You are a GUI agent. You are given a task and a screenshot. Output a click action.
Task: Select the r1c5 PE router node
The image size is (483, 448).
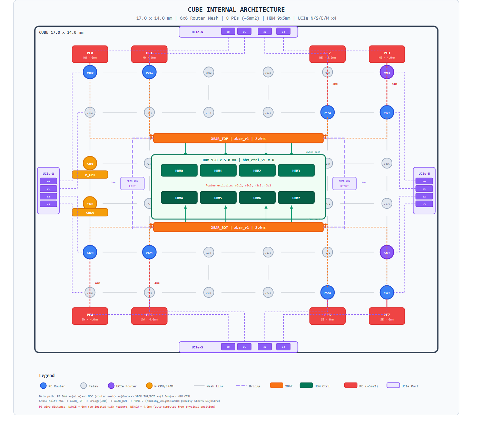point(387,112)
